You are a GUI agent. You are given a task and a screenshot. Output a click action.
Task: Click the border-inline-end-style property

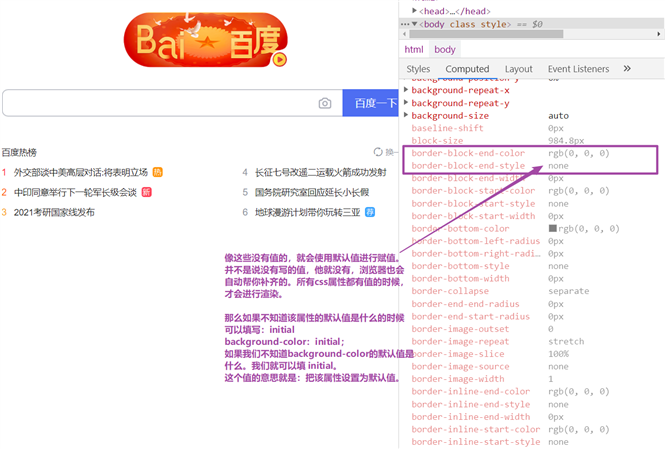tap(470, 404)
